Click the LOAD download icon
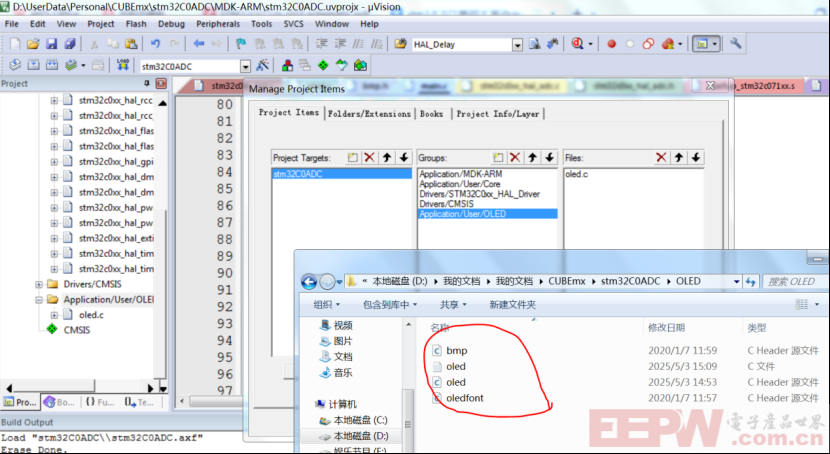830x454 pixels. tap(123, 66)
